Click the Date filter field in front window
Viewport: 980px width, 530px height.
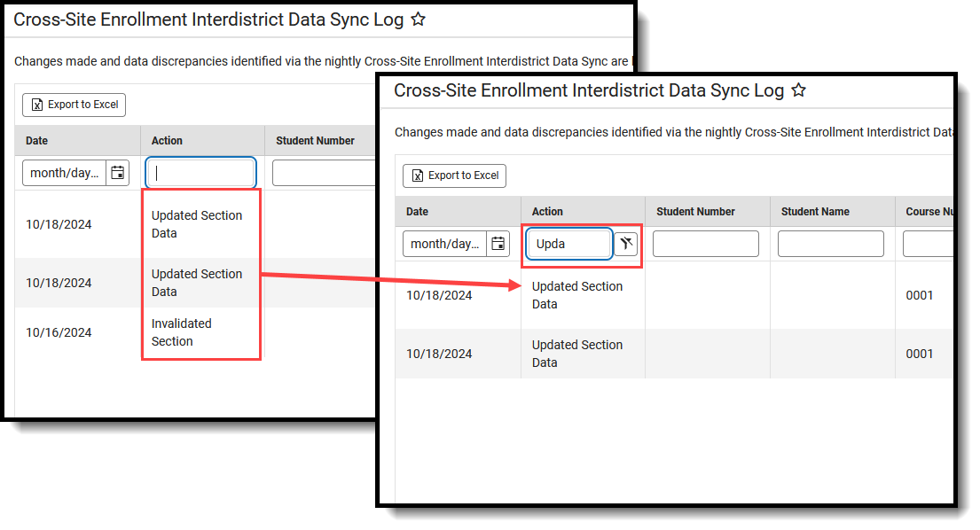click(x=445, y=244)
